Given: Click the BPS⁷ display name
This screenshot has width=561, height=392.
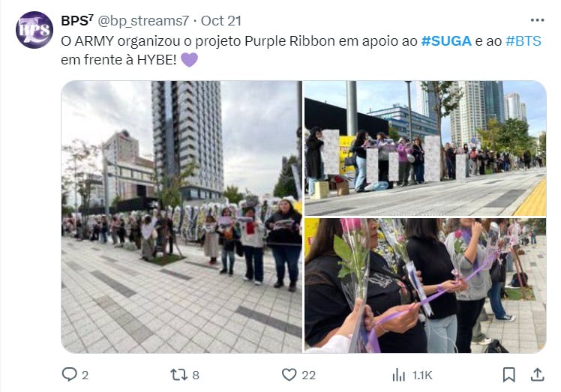Looking at the screenshot, I should pos(77,20).
